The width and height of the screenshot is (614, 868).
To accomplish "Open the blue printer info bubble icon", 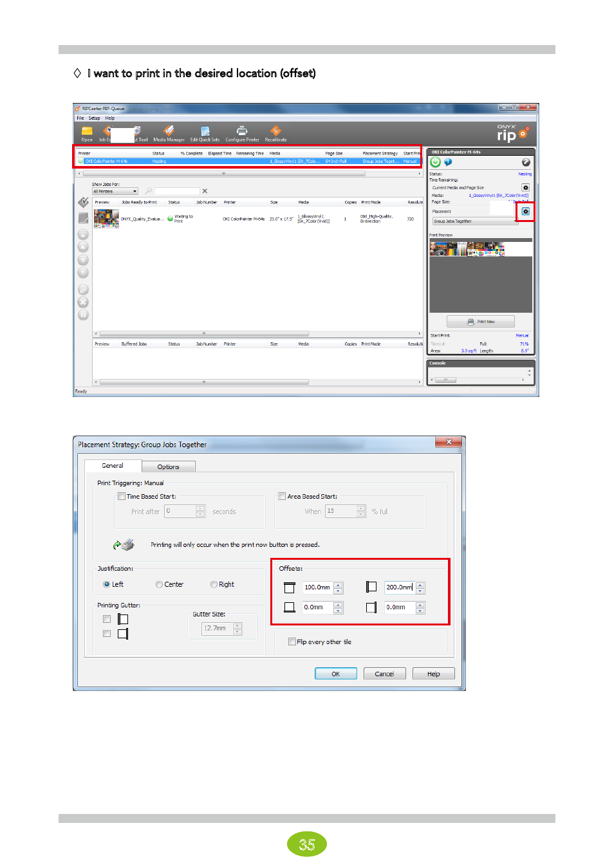I will tap(448, 162).
